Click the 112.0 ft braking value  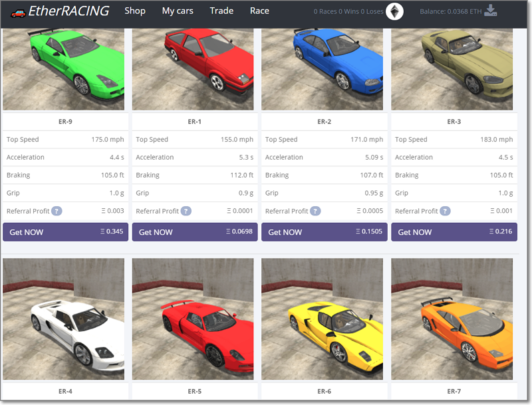[242, 175]
